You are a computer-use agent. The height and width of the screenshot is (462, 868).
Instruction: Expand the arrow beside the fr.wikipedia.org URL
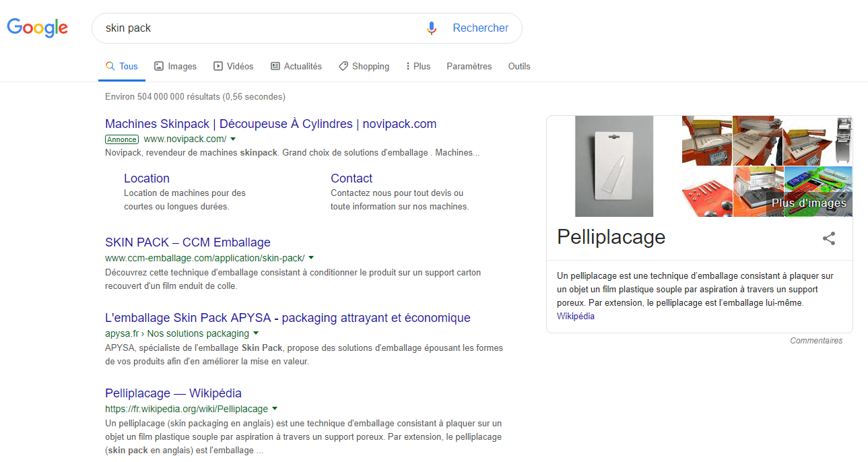coord(275,409)
